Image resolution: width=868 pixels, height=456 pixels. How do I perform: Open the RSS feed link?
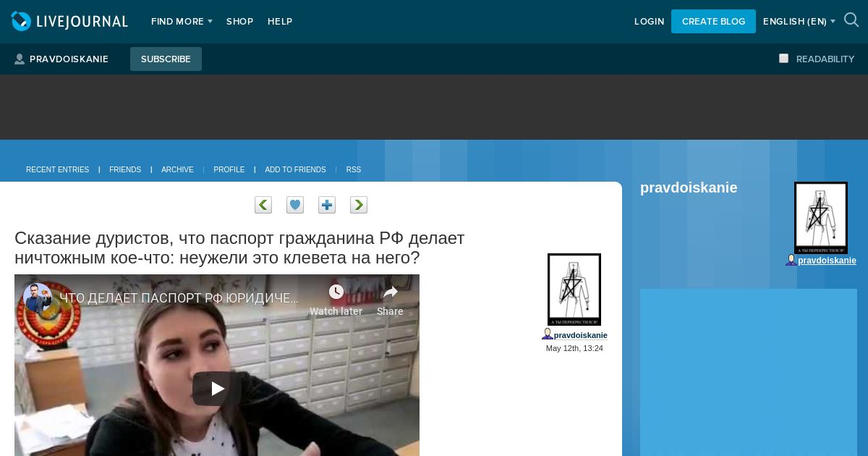[x=354, y=170]
